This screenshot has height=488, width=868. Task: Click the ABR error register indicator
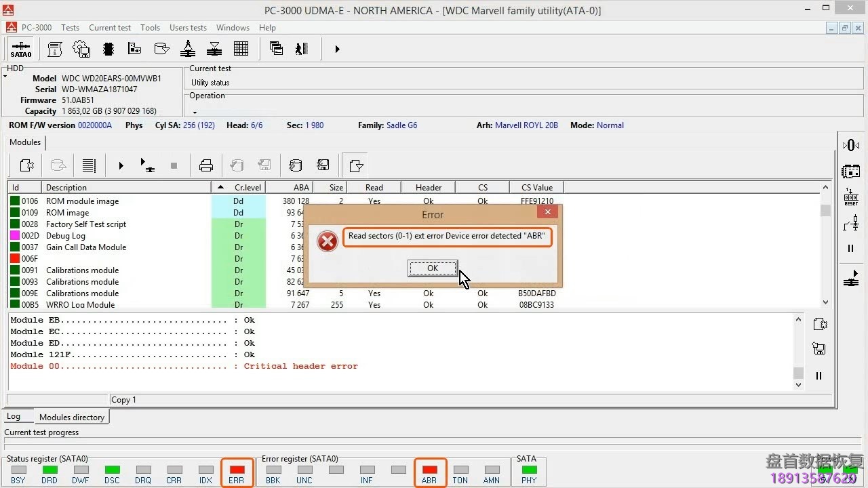429,470
